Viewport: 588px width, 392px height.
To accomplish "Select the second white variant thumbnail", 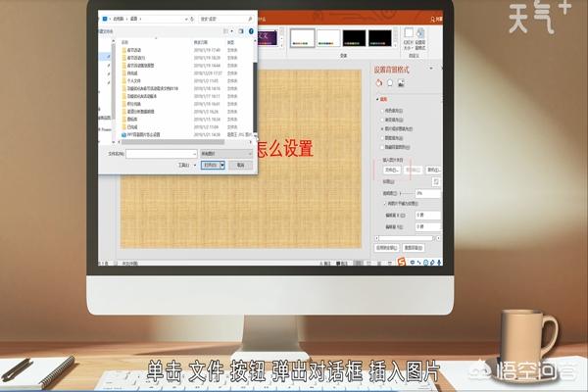I will [x=328, y=38].
